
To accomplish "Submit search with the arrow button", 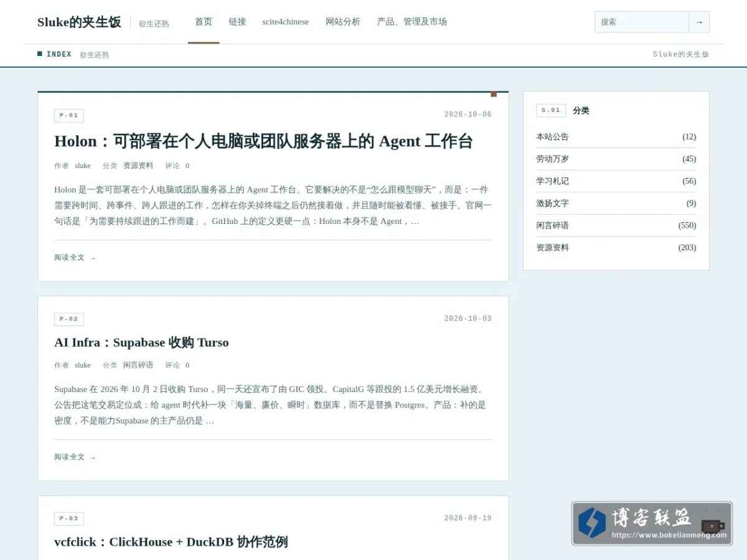I will 699,22.
